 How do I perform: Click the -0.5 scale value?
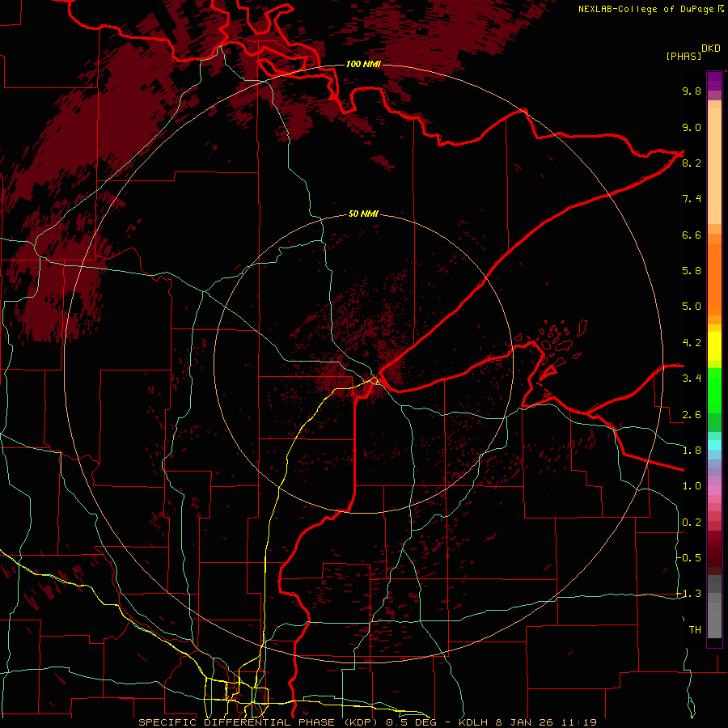pos(690,558)
